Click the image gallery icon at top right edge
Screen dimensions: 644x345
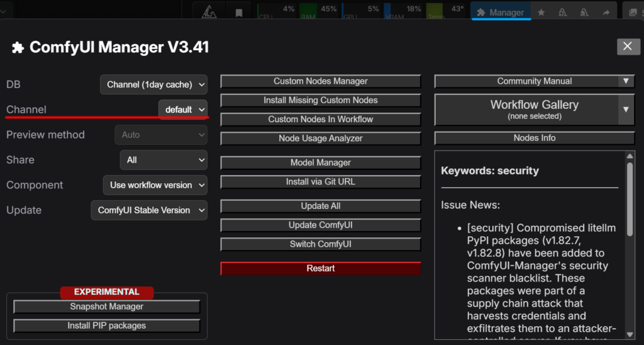(x=633, y=13)
